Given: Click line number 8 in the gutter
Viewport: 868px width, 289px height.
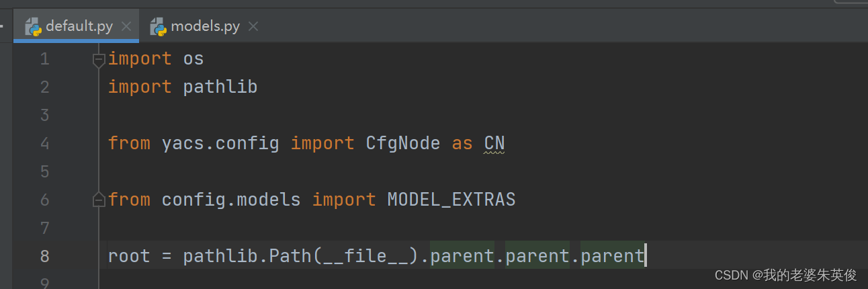Looking at the screenshot, I should pos(44,256).
